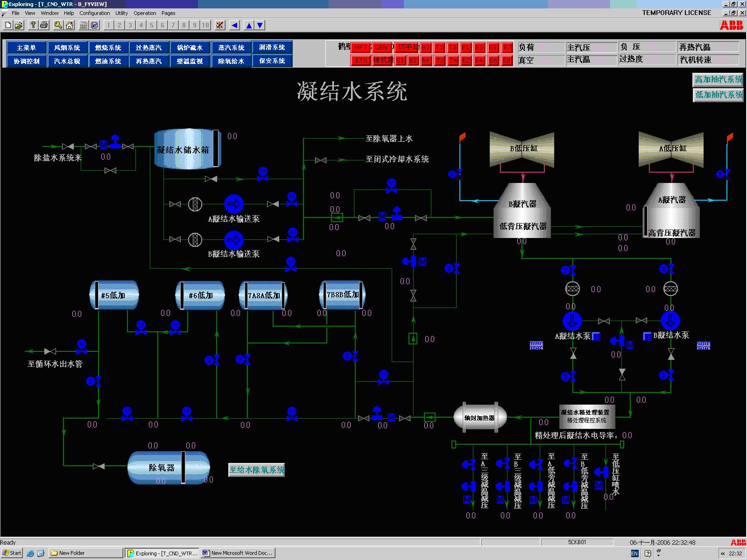This screenshot has width=747, height=560.
Task: Click the #6低加 heater graphic
Action: (x=200, y=295)
